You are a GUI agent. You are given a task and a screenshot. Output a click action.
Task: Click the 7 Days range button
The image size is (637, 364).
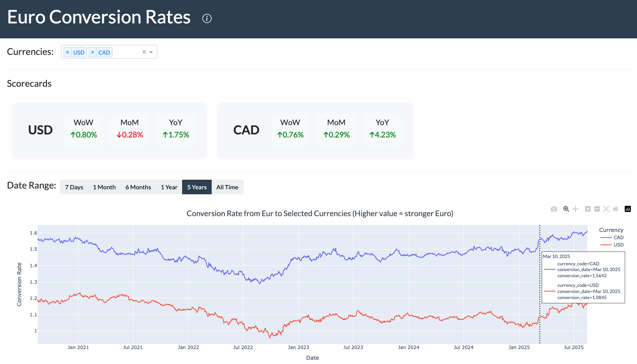pos(74,187)
